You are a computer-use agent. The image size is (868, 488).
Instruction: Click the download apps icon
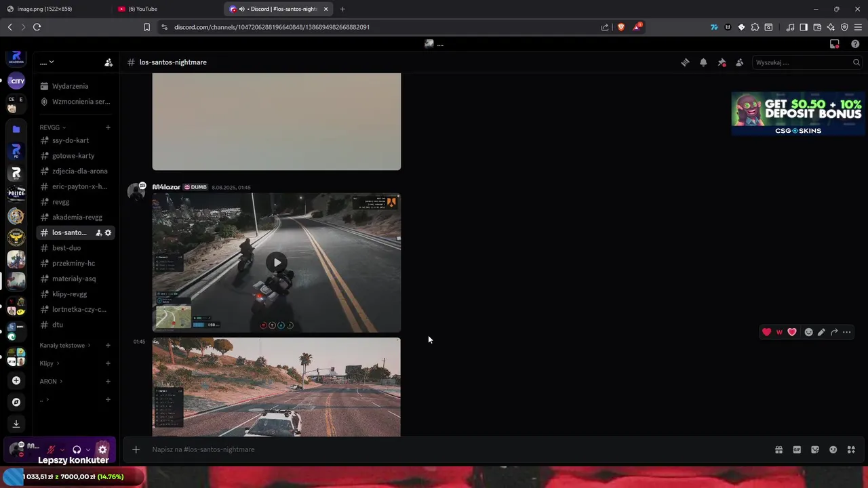click(x=16, y=424)
